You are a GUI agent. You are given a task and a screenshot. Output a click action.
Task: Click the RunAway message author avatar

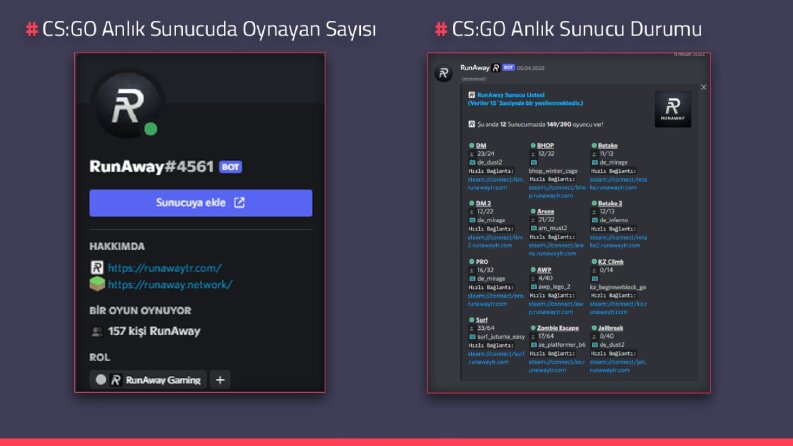(x=444, y=73)
